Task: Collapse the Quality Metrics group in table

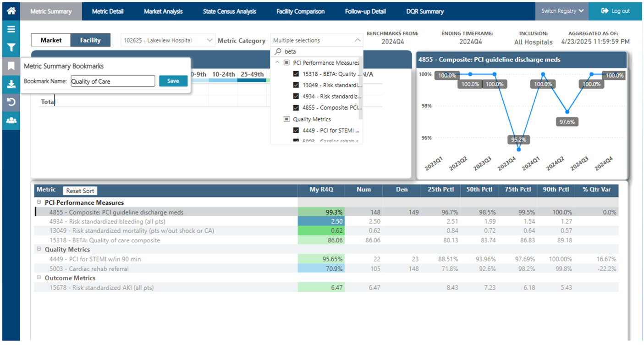Action: (39, 249)
